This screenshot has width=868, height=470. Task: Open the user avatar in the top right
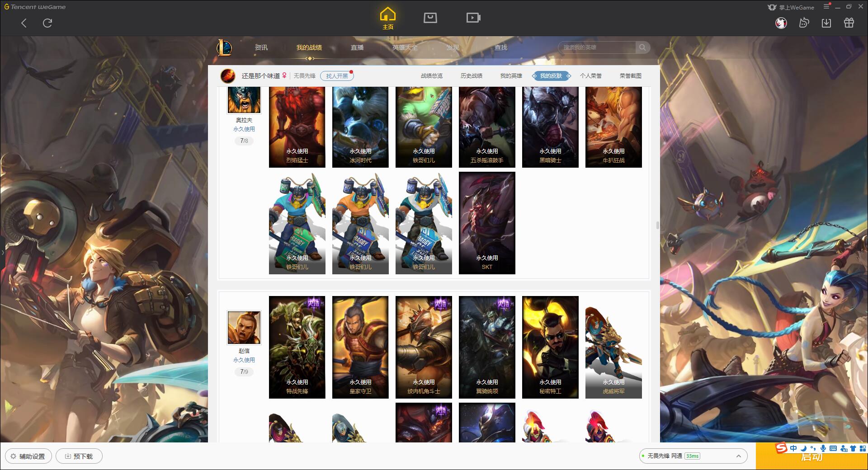pos(781,23)
